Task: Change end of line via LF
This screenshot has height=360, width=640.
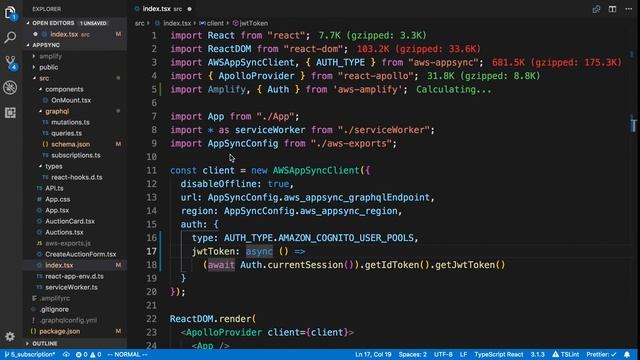Action: pos(463,355)
